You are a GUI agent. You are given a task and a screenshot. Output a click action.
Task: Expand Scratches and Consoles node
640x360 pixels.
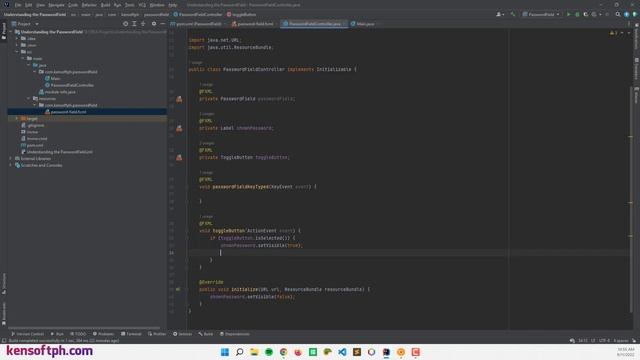click(11, 165)
